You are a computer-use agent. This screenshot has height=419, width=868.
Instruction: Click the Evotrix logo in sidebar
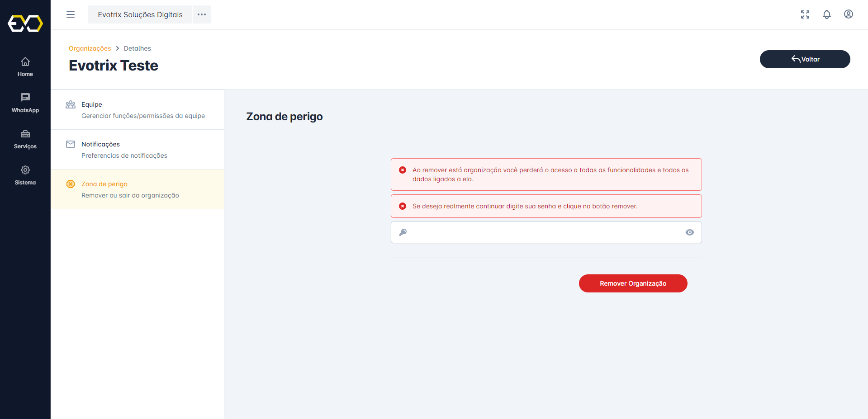[25, 24]
